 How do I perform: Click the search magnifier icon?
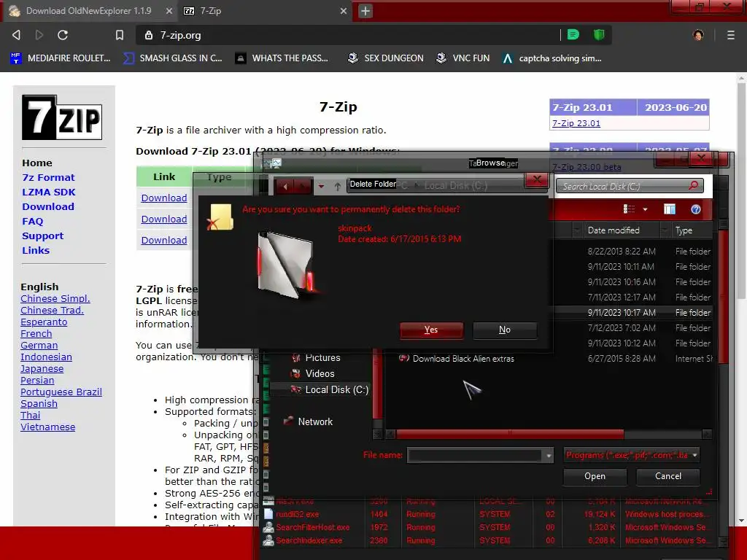(x=693, y=186)
